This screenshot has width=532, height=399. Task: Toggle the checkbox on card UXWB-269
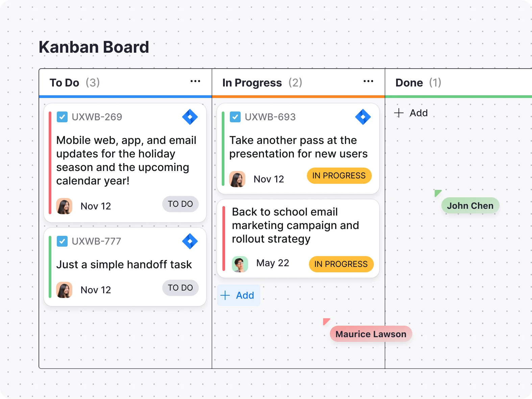62,117
